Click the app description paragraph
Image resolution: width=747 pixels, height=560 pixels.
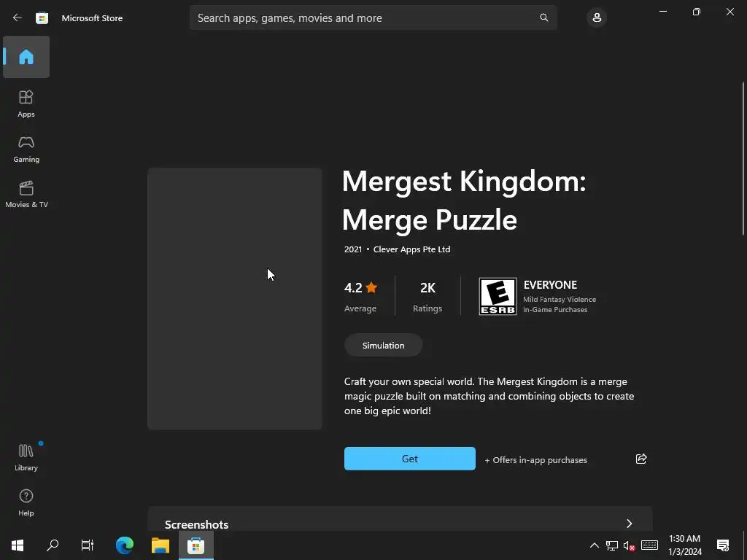coord(489,396)
